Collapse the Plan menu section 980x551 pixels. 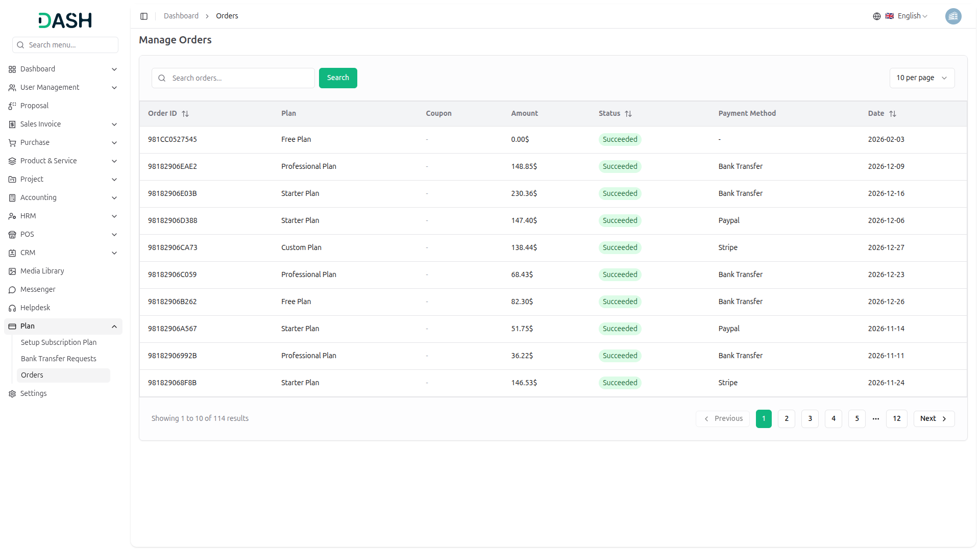(114, 327)
